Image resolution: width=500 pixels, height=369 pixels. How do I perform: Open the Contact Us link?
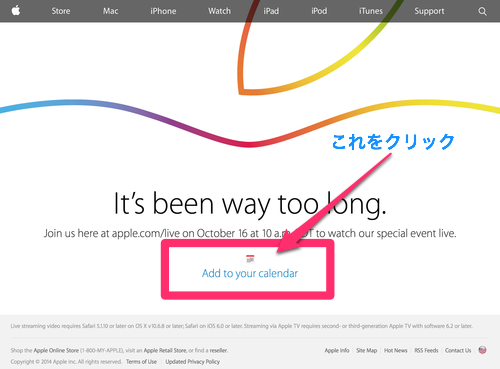458,350
